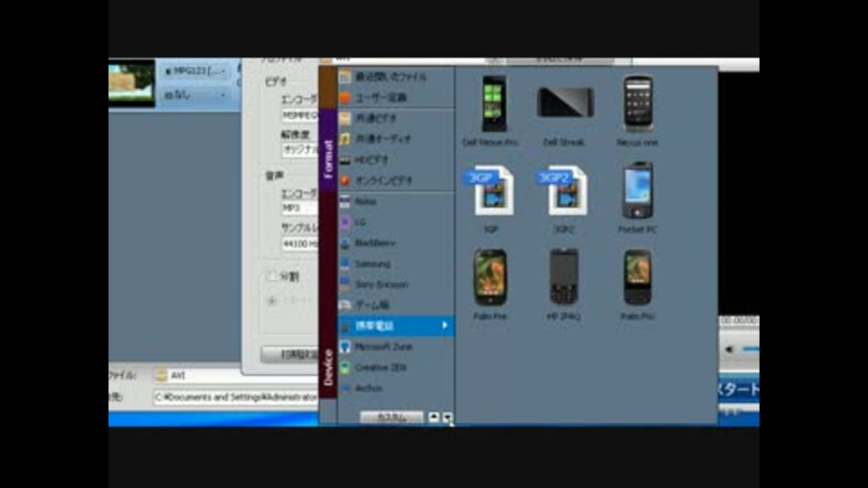Open the BlackBerry device category
Image resolution: width=868 pixels, height=488 pixels.
(x=396, y=243)
